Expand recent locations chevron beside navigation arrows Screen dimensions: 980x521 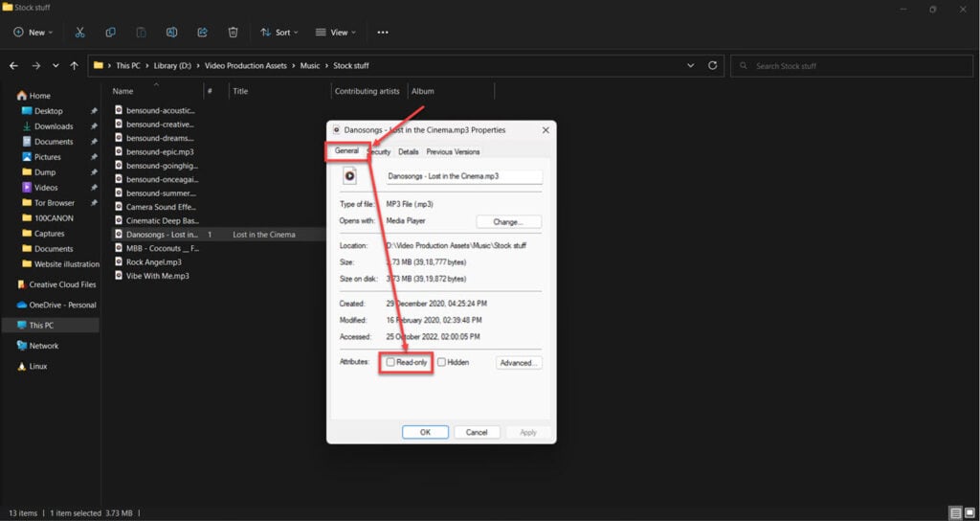[x=56, y=66]
